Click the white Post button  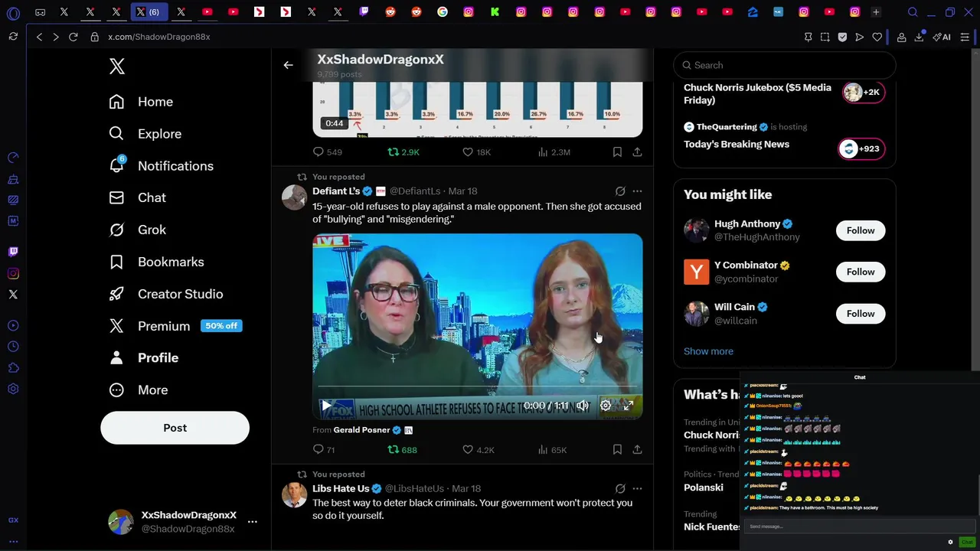coord(175,428)
